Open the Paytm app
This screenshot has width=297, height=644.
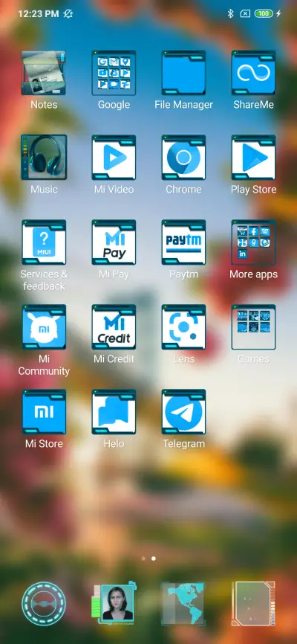pyautogui.click(x=183, y=242)
